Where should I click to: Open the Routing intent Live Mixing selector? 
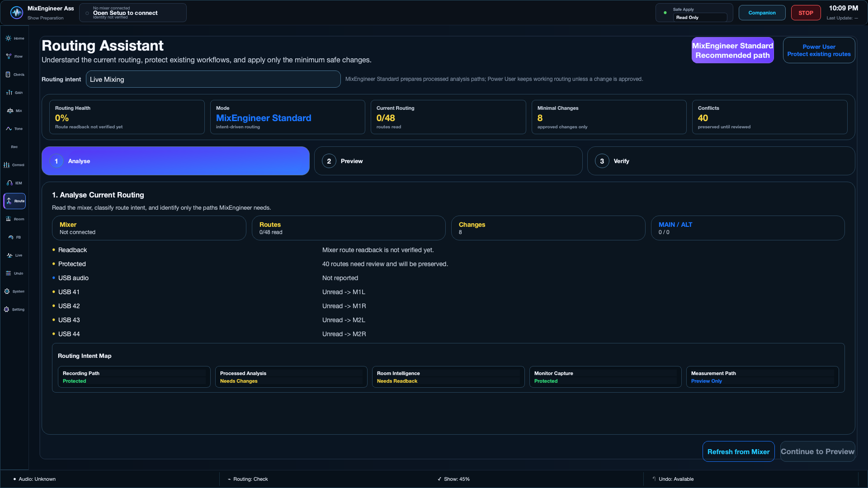click(213, 79)
